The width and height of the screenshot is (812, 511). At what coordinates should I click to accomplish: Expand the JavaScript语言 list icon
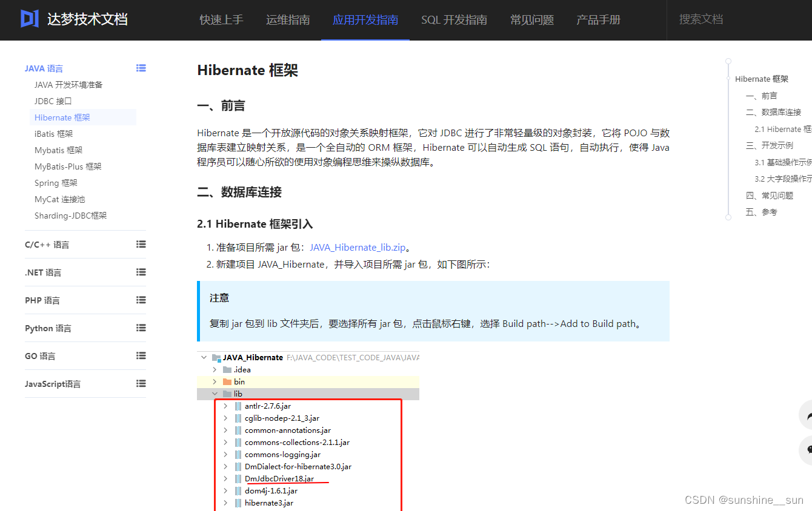(141, 383)
